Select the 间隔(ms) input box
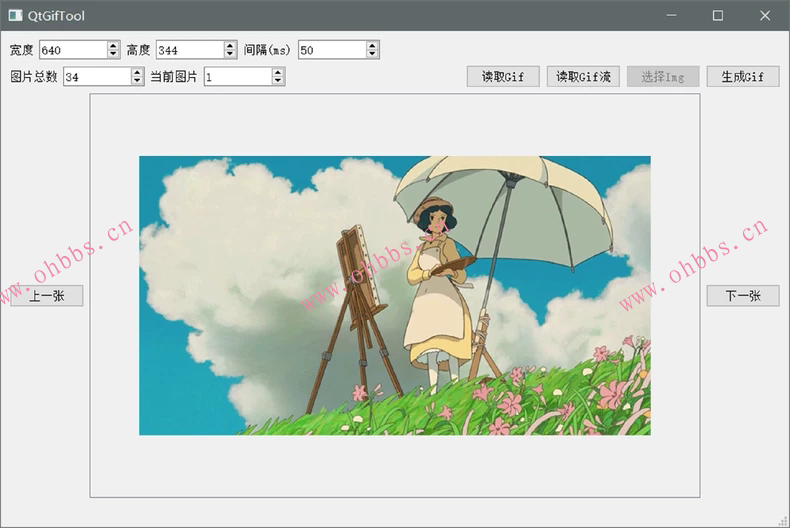790x528 pixels. pos(331,50)
